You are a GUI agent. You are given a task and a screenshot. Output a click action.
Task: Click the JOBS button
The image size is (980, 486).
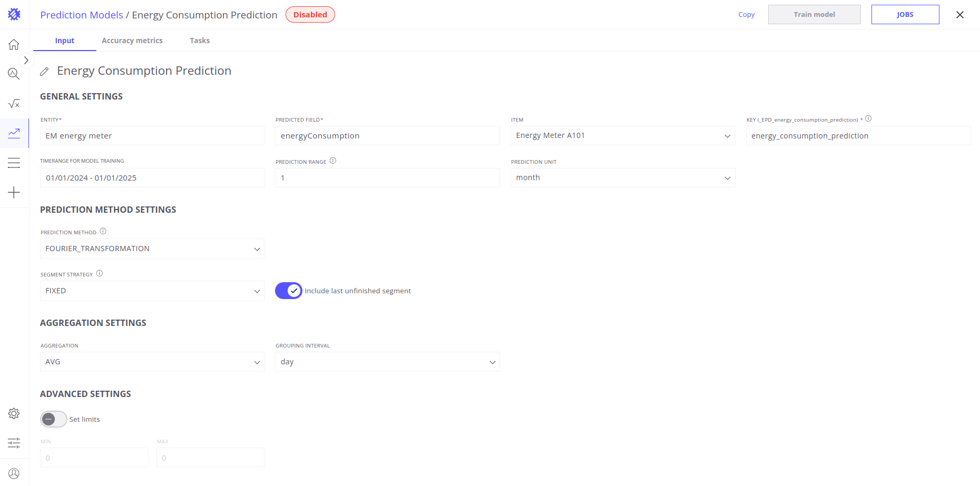[905, 15]
